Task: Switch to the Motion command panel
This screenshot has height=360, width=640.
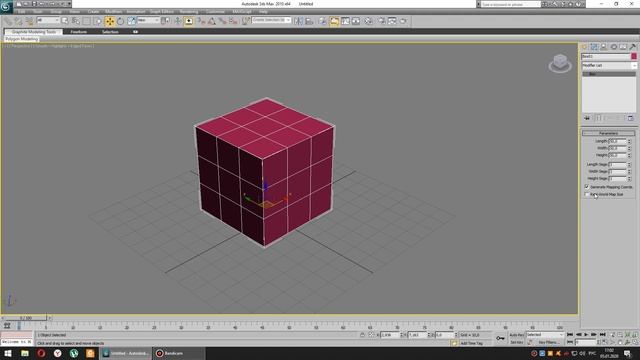Action: click(614, 47)
